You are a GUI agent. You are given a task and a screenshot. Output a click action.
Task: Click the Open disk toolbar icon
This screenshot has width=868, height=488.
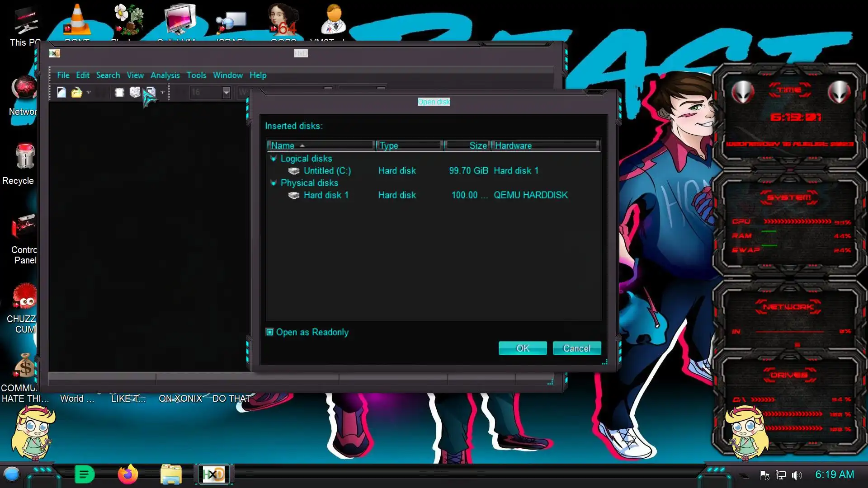pyautogui.click(x=135, y=92)
